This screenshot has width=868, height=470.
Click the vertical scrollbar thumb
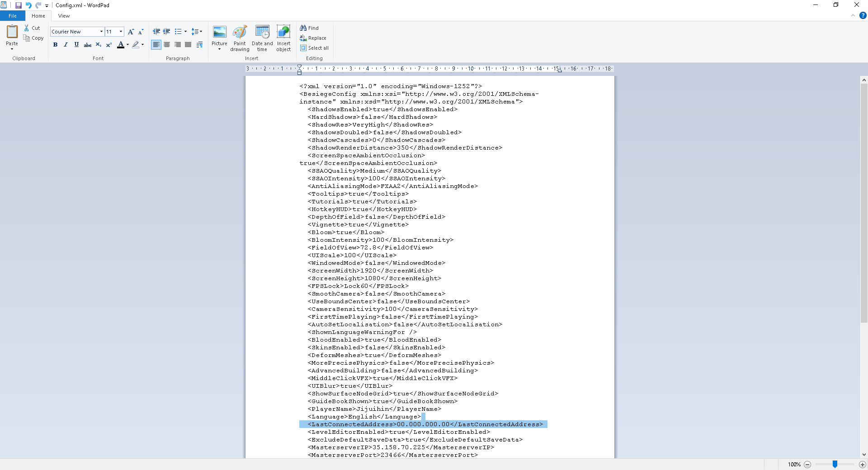(x=864, y=203)
